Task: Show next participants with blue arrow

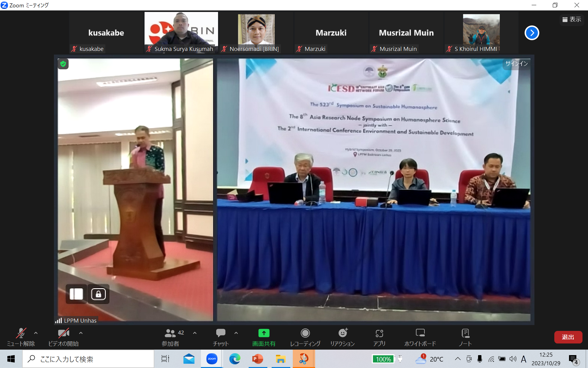Action: click(532, 33)
